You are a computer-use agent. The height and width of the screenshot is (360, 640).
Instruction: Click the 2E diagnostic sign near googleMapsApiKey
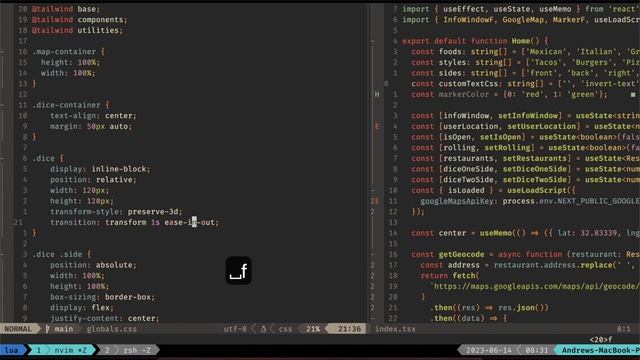coord(375,201)
